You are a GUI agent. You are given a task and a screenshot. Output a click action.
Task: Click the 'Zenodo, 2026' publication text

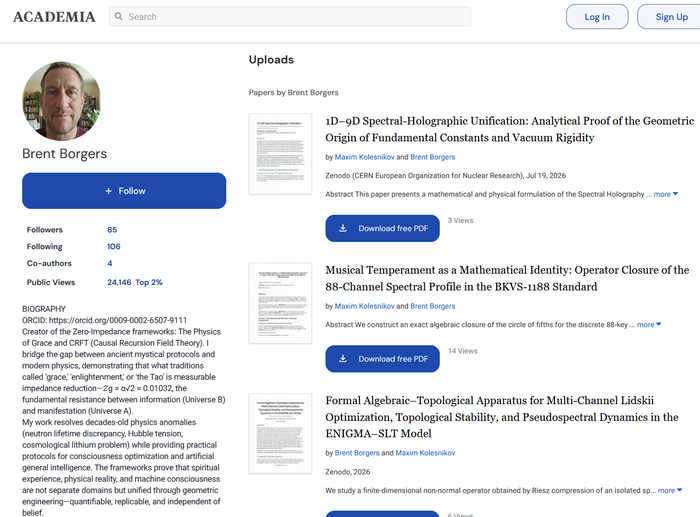(x=347, y=472)
